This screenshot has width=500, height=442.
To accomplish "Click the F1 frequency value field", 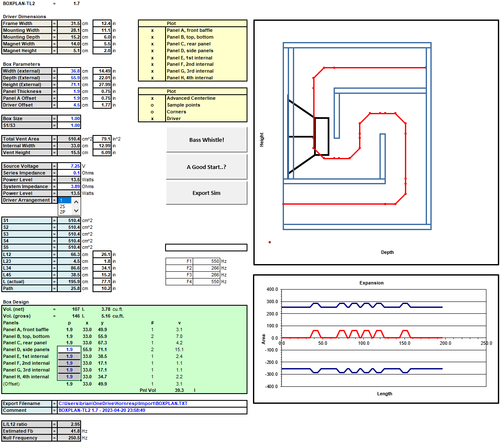I will click(x=207, y=261).
